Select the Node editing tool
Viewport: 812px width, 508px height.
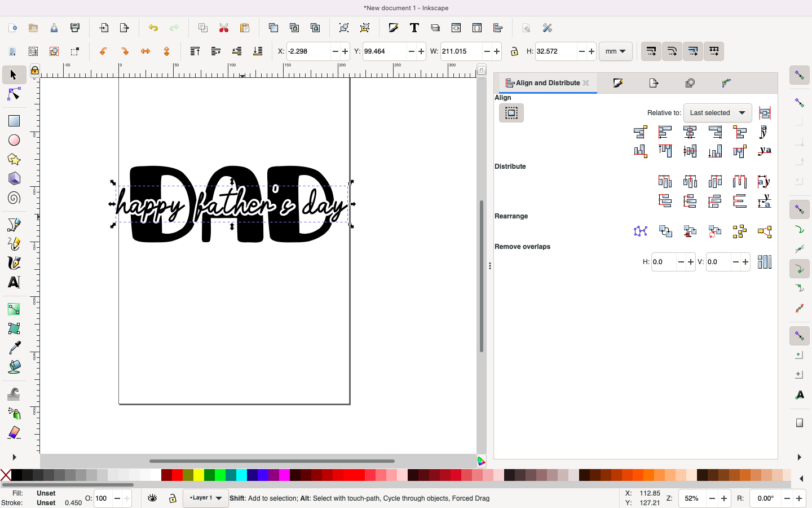point(14,94)
